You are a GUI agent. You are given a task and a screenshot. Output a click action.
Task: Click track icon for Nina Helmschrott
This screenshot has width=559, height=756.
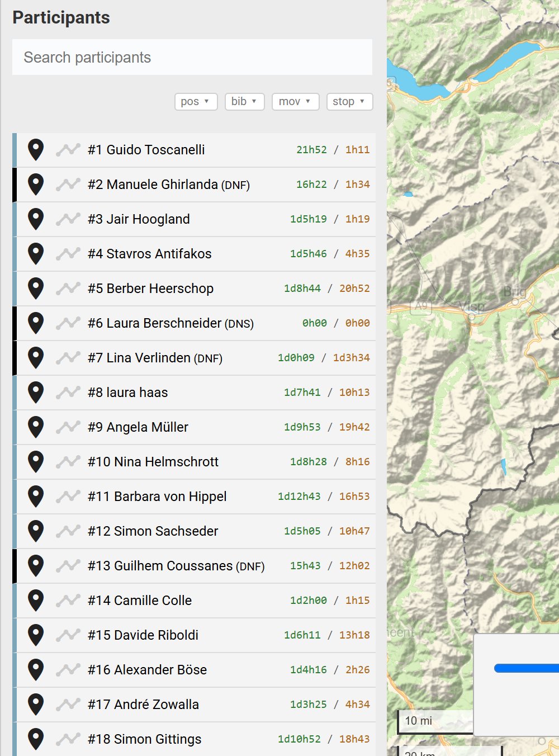(68, 461)
